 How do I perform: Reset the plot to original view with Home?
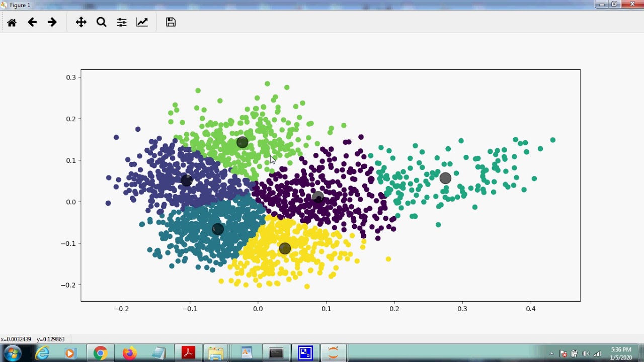point(12,22)
